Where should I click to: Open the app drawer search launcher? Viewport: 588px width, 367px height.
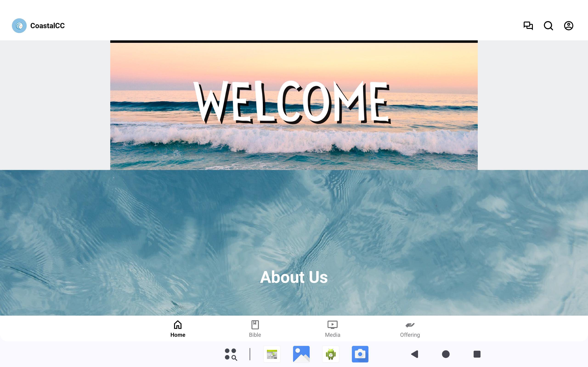pyautogui.click(x=231, y=354)
